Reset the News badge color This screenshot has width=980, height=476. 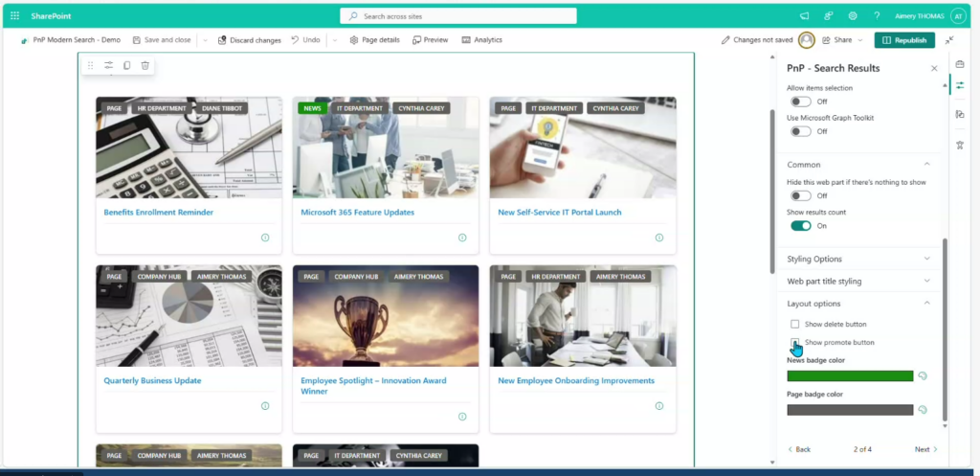(x=923, y=376)
